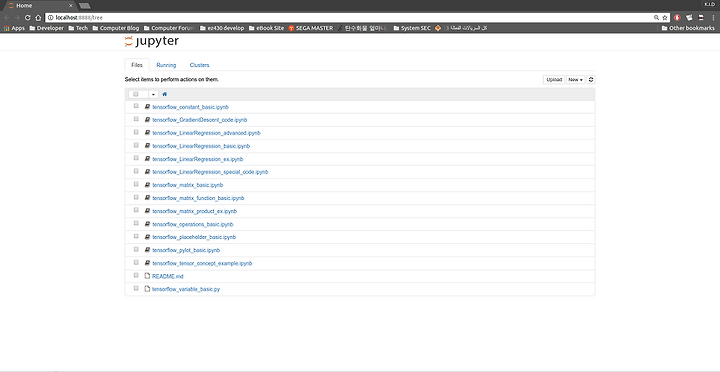This screenshot has width=720, height=372.
Task: Click the K.I.D profile label
Action: point(709,4)
